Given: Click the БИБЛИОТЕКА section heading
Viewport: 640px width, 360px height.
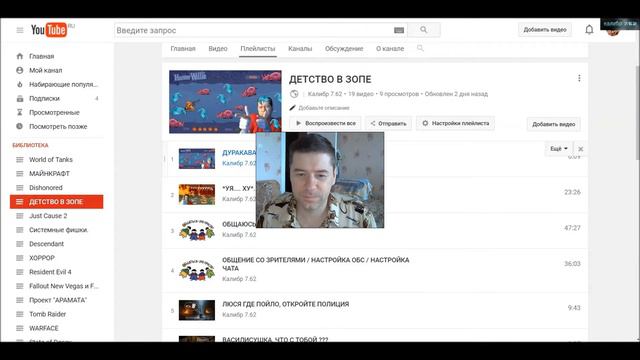Looking at the screenshot, I should click(x=30, y=145).
